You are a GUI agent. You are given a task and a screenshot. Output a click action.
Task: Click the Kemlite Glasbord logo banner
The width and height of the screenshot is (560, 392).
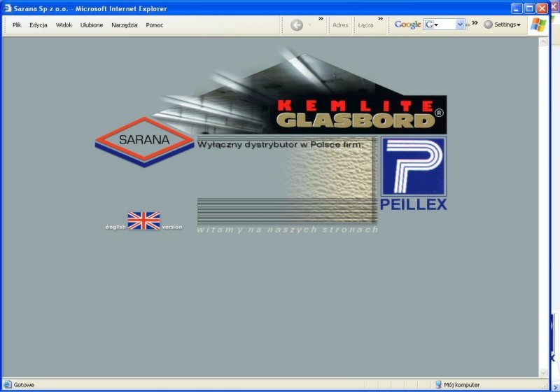(360, 115)
